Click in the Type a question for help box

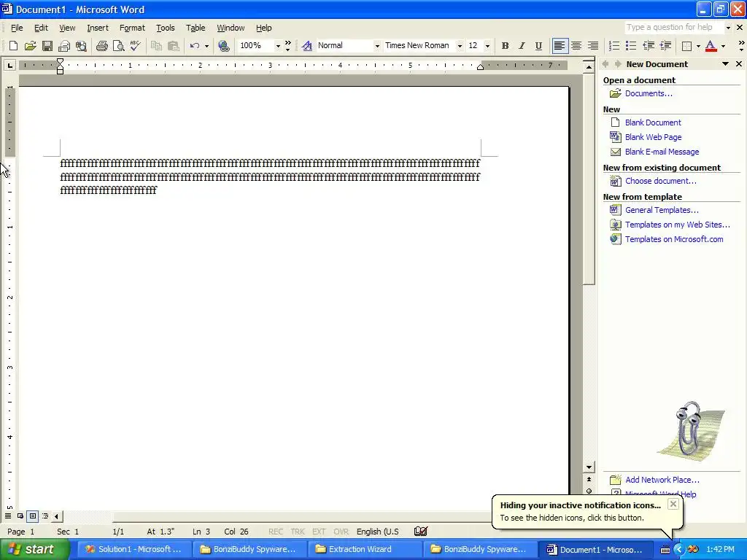[674, 27]
